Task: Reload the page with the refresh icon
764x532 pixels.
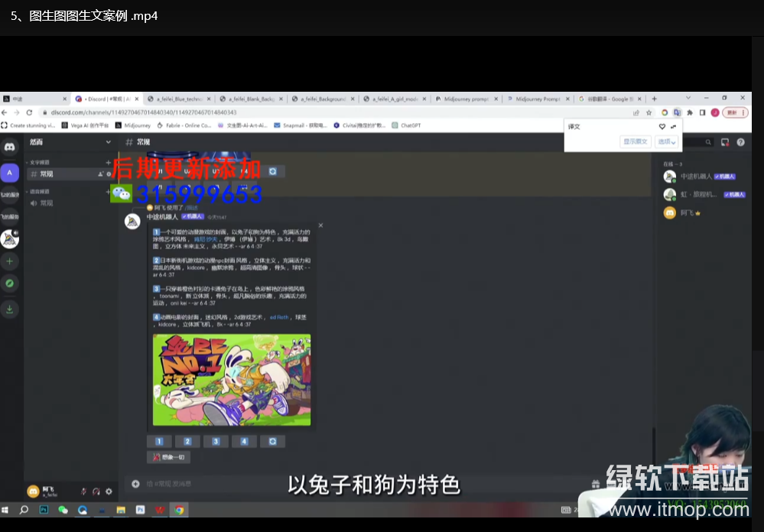Action: point(29,112)
